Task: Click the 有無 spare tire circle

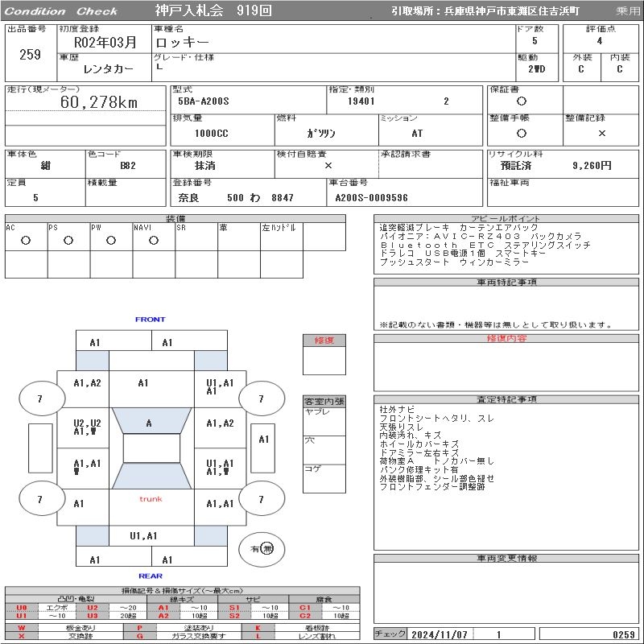Action: [x=262, y=549]
